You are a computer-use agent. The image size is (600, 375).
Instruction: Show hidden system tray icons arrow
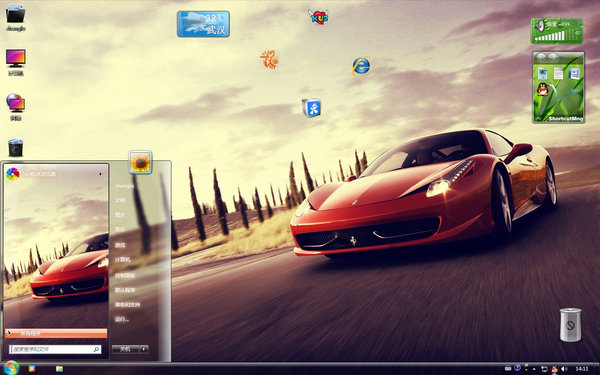coord(534,369)
